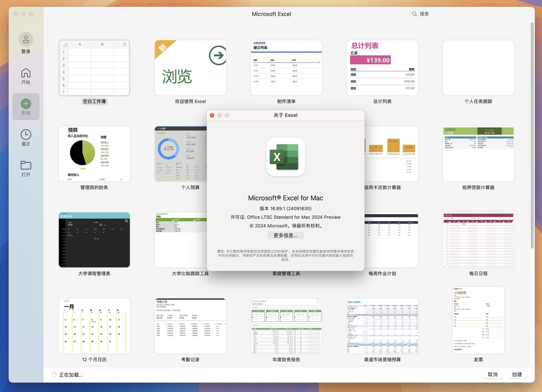542x392 pixels.
Task: Click the Microsoft® Excel for Mac heading
Action: click(286, 198)
